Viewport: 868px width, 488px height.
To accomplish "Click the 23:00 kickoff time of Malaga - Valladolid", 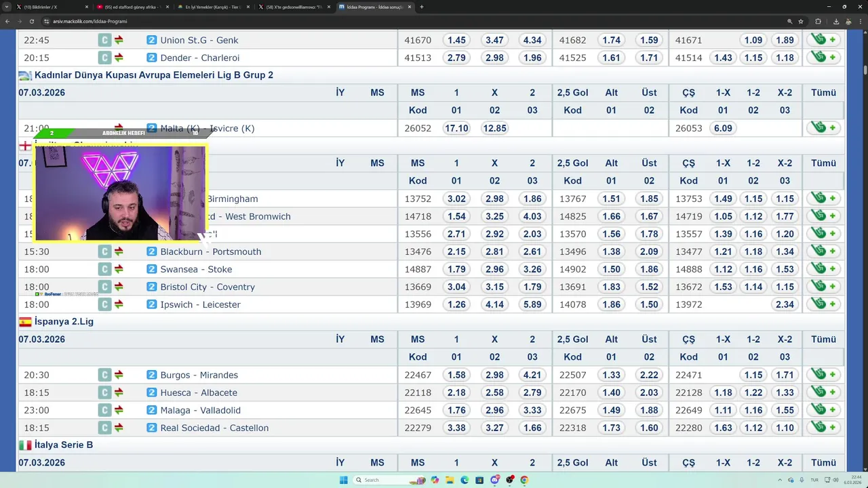I will click(37, 410).
